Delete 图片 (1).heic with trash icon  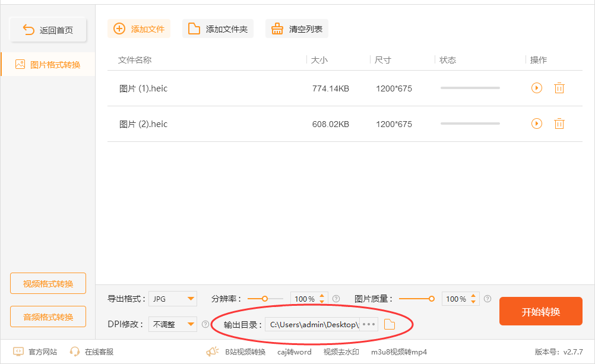559,88
